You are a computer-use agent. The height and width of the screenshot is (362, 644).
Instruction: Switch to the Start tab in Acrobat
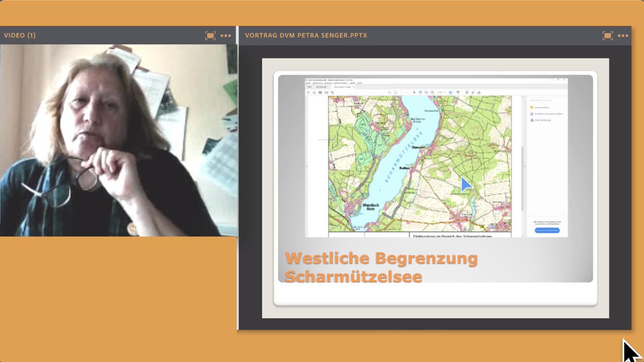pos(309,87)
